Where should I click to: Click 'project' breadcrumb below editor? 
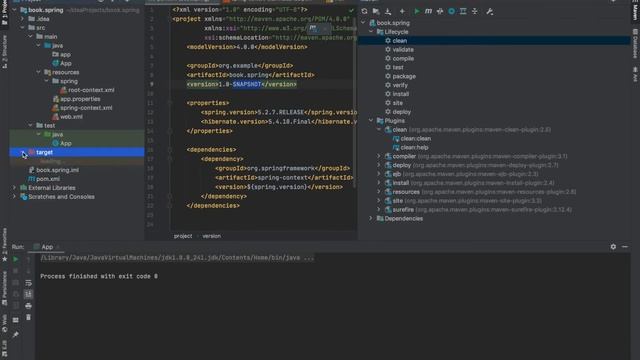pyautogui.click(x=183, y=236)
